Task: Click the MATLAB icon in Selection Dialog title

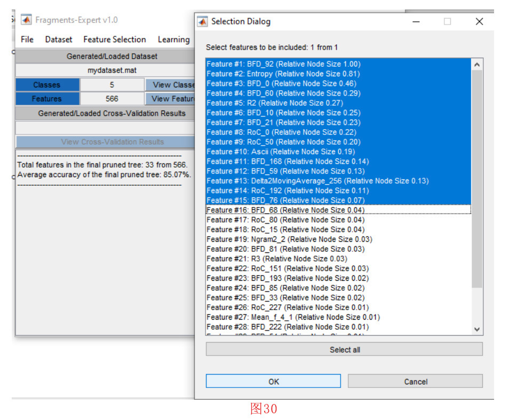Action: point(203,22)
